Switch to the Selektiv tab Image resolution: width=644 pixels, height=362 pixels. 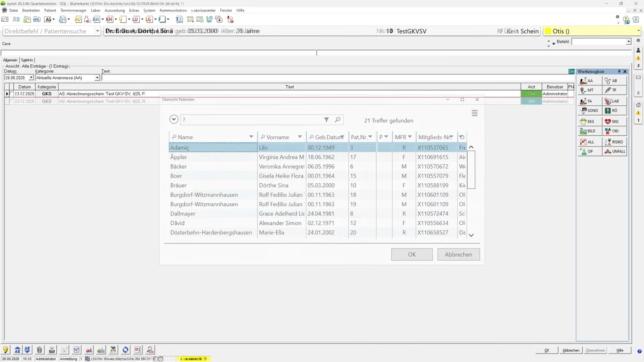pos(27,60)
